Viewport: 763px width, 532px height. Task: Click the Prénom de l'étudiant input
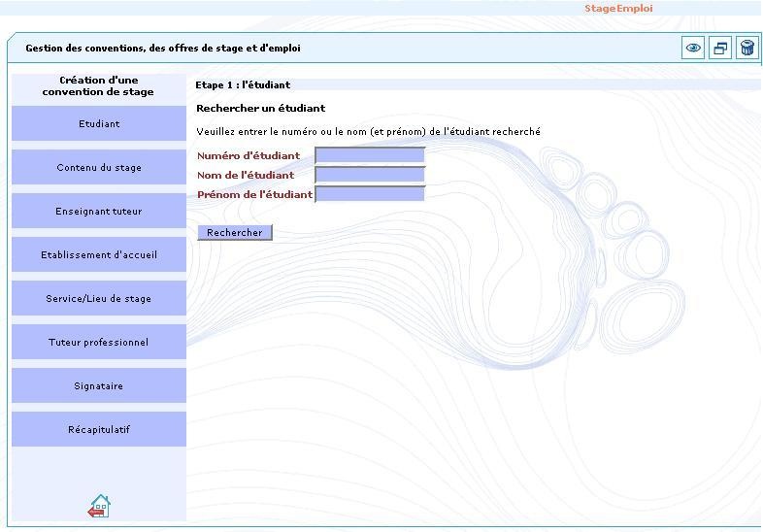[x=370, y=194]
